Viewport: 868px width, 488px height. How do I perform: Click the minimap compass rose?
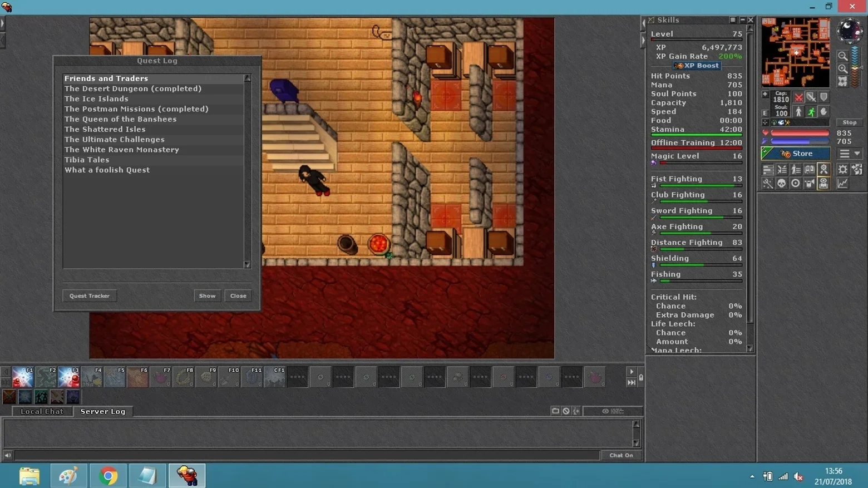pos(850,31)
